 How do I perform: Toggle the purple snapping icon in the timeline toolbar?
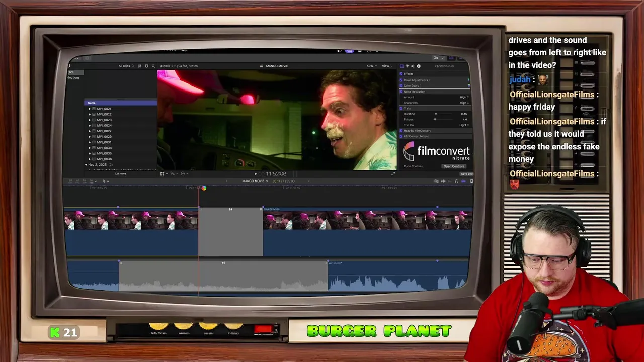[463, 181]
